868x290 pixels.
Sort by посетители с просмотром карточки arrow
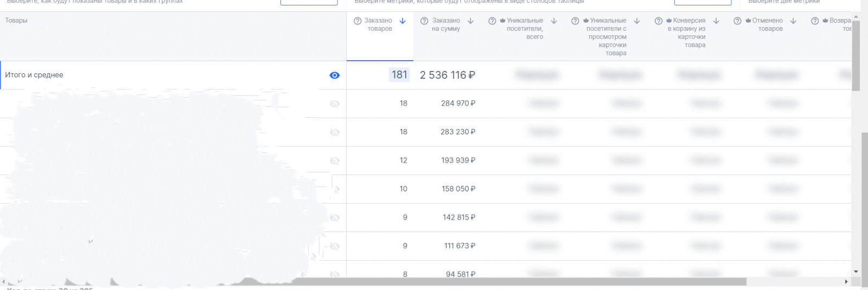[637, 21]
